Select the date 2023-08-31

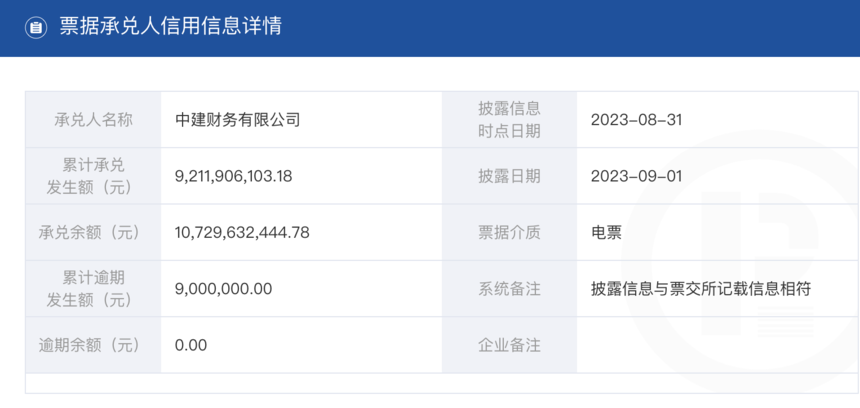click(637, 120)
